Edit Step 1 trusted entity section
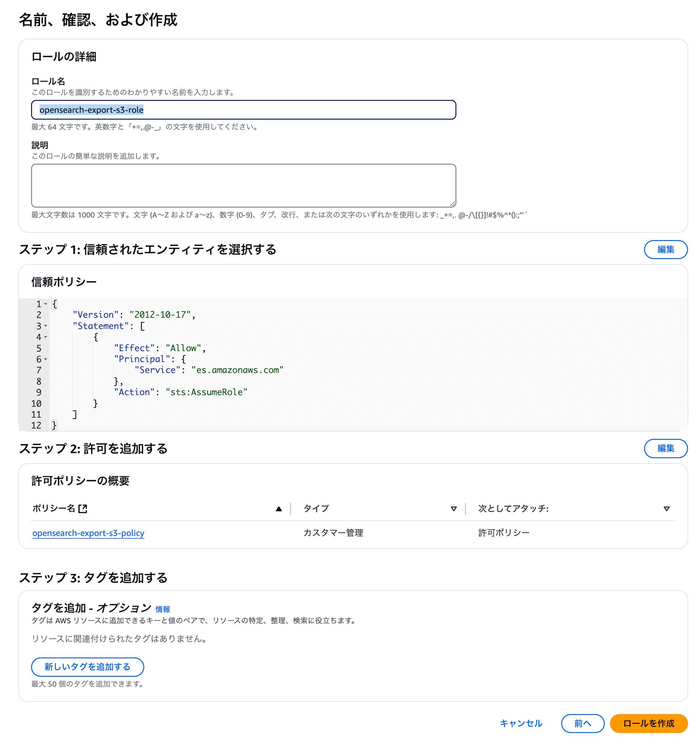This screenshot has width=700, height=744. tap(665, 249)
